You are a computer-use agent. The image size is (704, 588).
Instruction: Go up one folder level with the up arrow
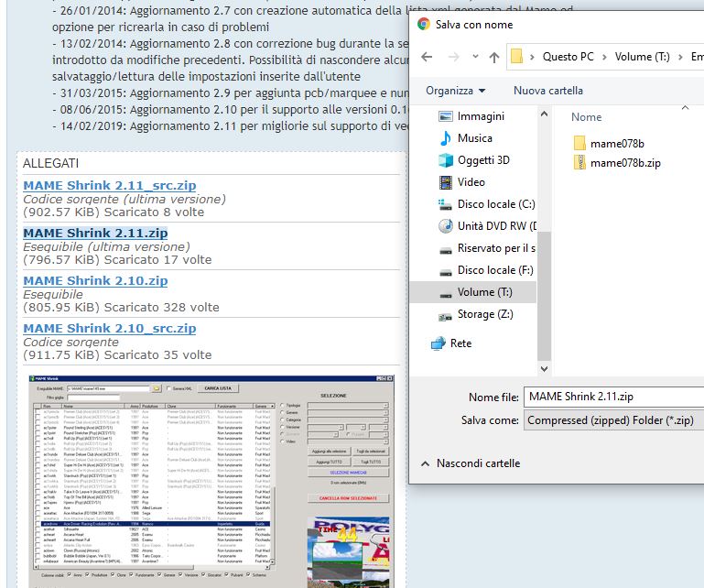494,57
